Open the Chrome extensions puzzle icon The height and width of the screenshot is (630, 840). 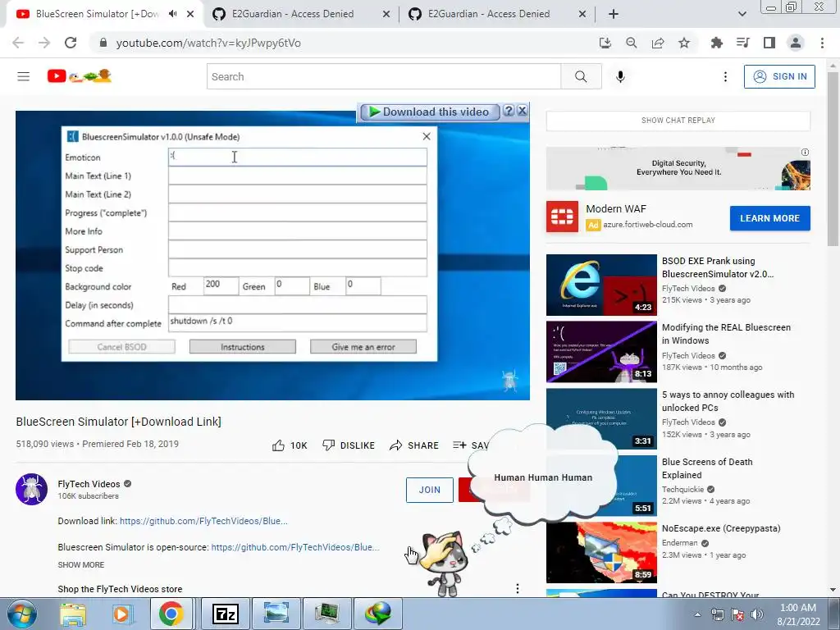coord(717,43)
